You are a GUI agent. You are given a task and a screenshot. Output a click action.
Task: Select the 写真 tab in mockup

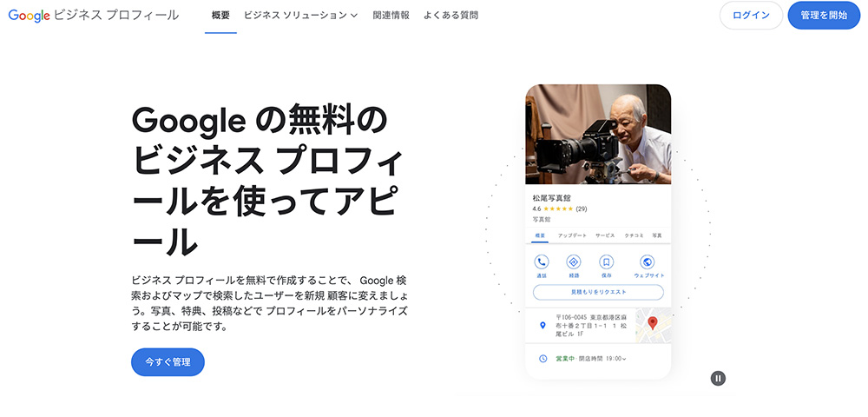pos(657,235)
